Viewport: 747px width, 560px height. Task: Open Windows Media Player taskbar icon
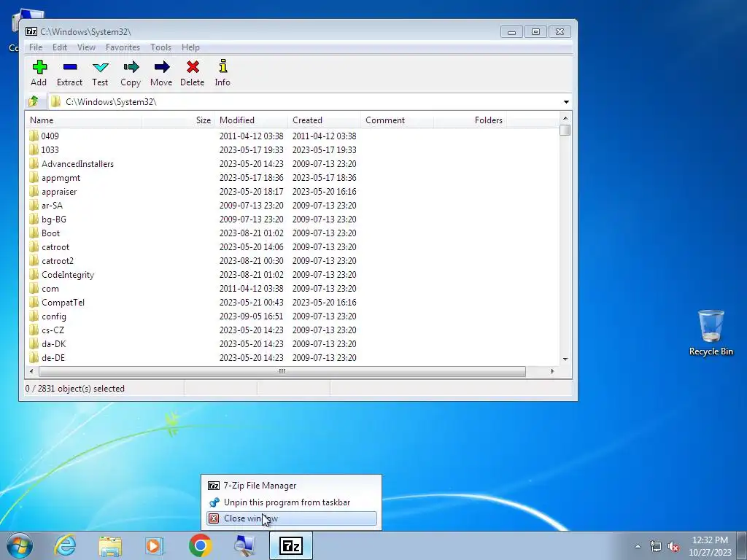155,545
